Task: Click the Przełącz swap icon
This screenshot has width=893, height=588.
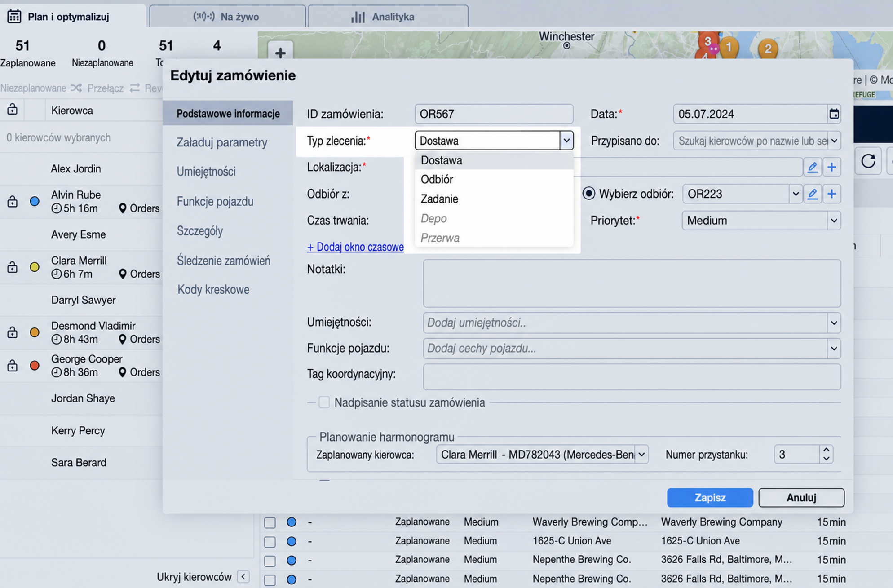Action: [x=135, y=88]
